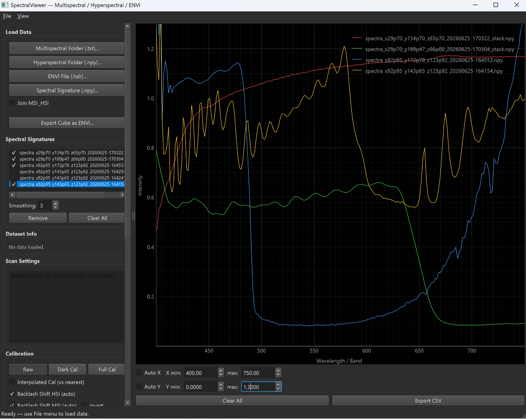The image size is (526, 420).
Task: Click the X min up arrow
Action: pyautogui.click(x=221, y=370)
